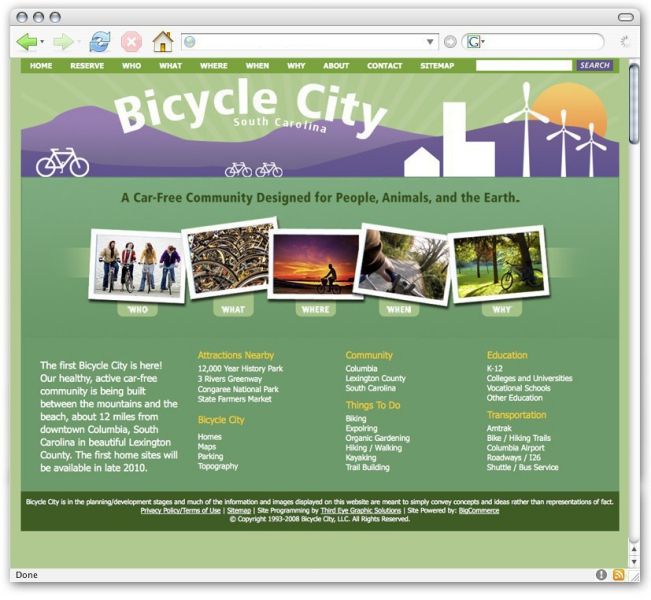Click the WHEN handlebar photo

tap(404, 263)
